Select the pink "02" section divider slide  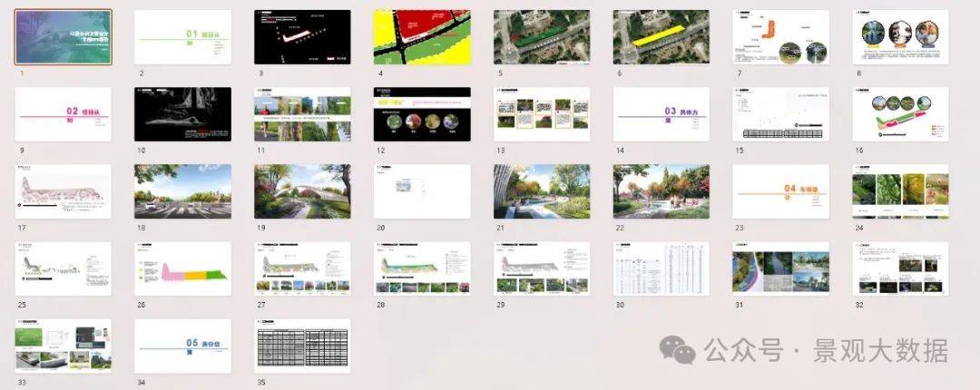click(64, 113)
